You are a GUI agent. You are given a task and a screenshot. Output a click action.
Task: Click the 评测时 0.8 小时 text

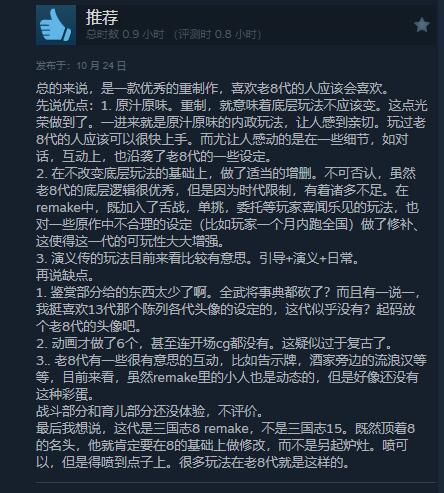coord(218,34)
